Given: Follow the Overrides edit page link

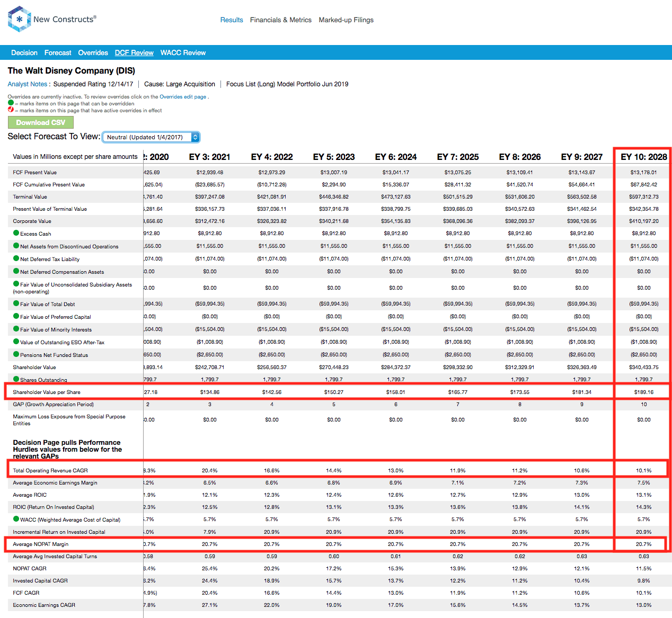Looking at the screenshot, I should click(183, 97).
